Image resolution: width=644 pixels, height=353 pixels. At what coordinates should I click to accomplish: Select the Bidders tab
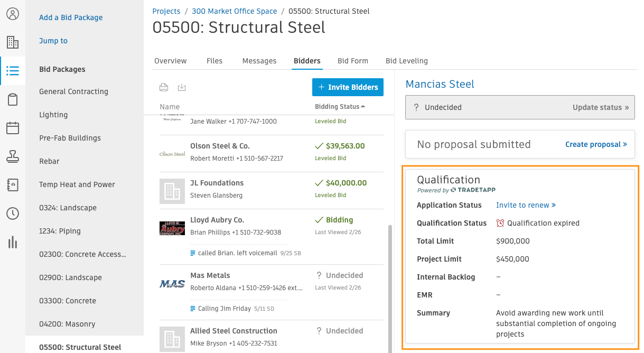(307, 61)
